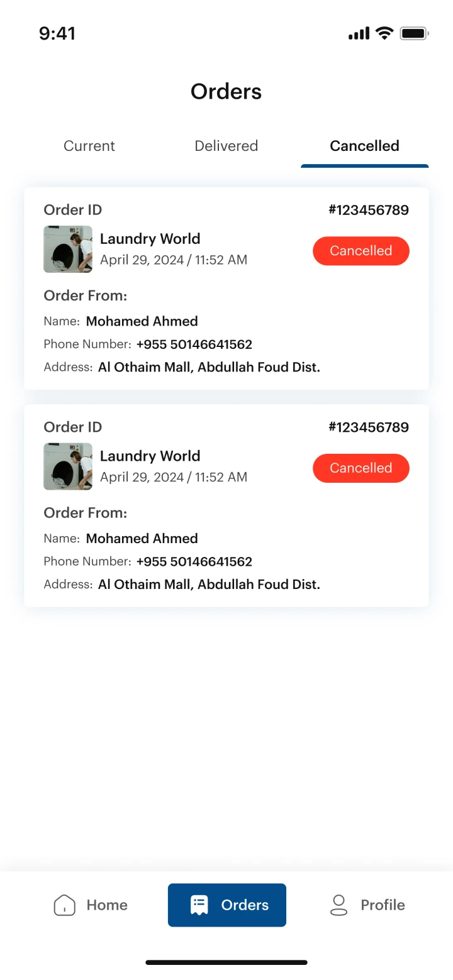Open the second order's Laundry World thumbnail
The width and height of the screenshot is (453, 980).
click(68, 466)
